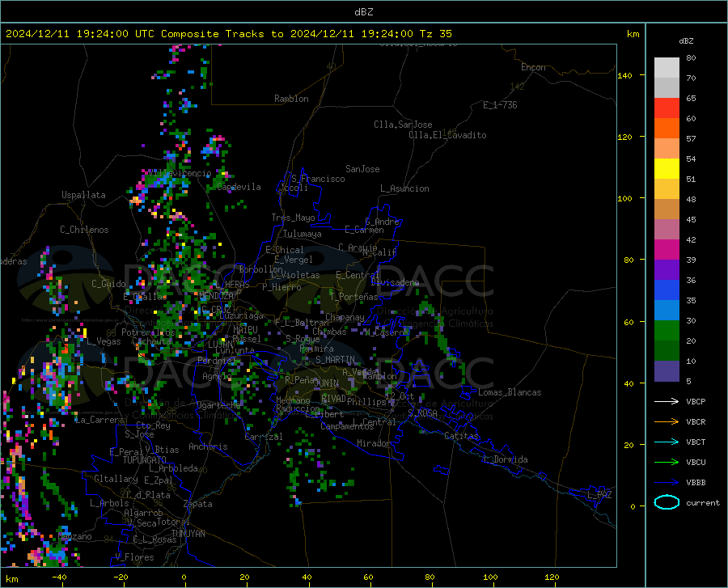Click the 'TUNUYAN' label

point(188,534)
